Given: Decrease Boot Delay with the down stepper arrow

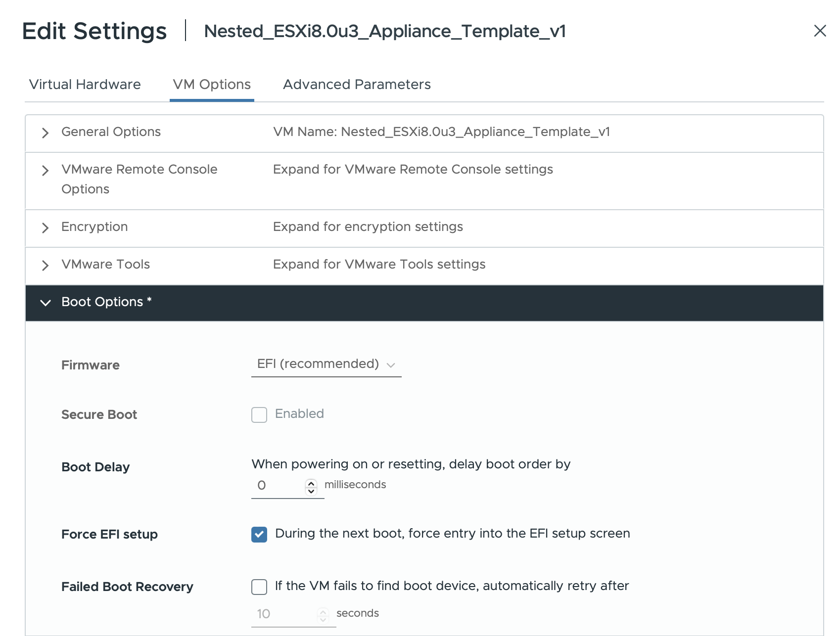Looking at the screenshot, I should coord(311,491).
